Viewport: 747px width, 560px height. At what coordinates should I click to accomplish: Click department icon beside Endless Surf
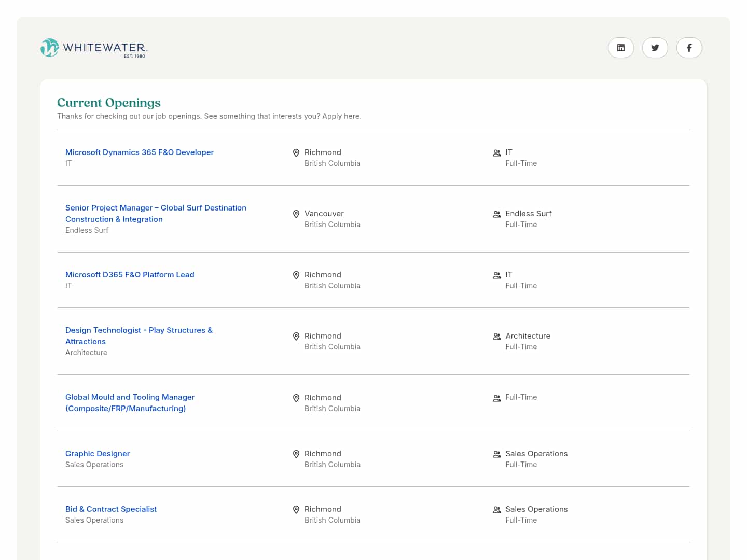point(497,214)
